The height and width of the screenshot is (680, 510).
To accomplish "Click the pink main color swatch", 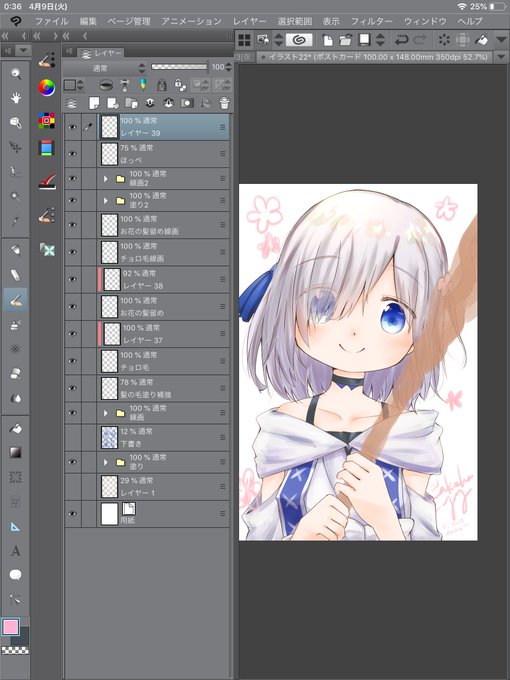I will tap(10, 627).
